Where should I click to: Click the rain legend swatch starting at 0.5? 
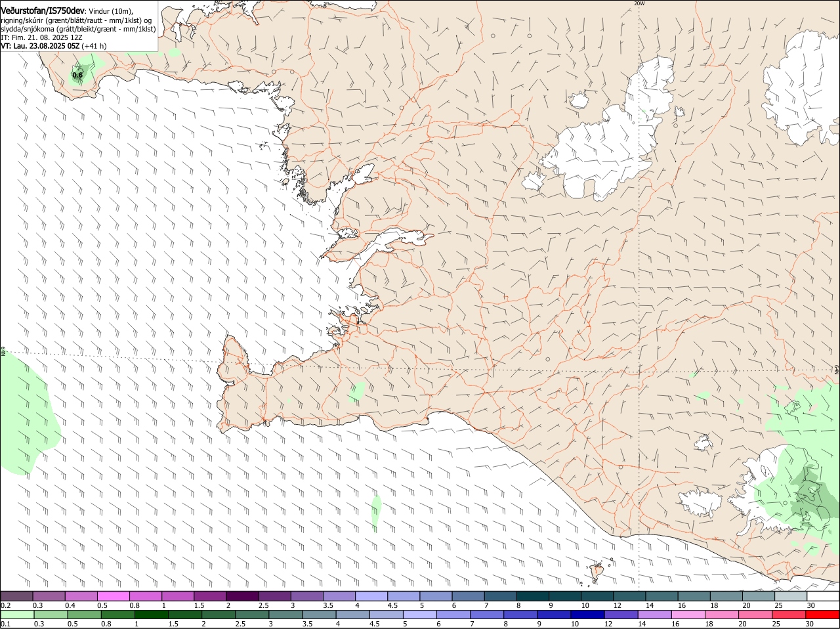[84, 615]
